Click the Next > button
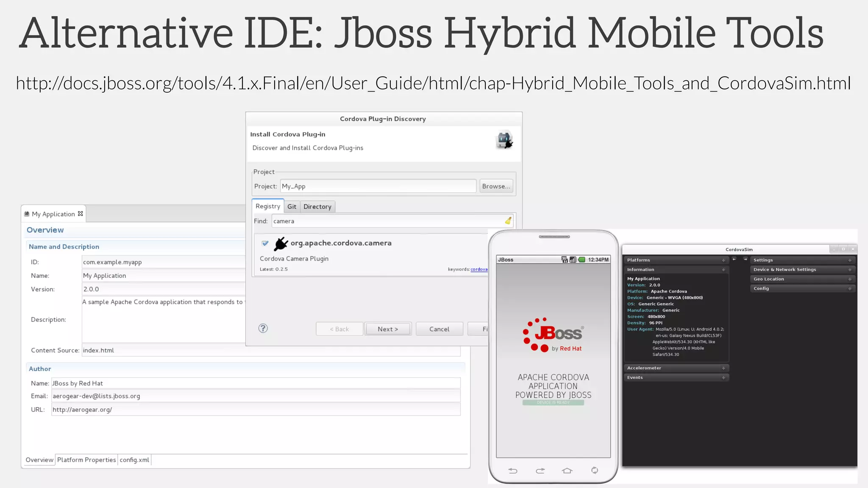 tap(388, 329)
